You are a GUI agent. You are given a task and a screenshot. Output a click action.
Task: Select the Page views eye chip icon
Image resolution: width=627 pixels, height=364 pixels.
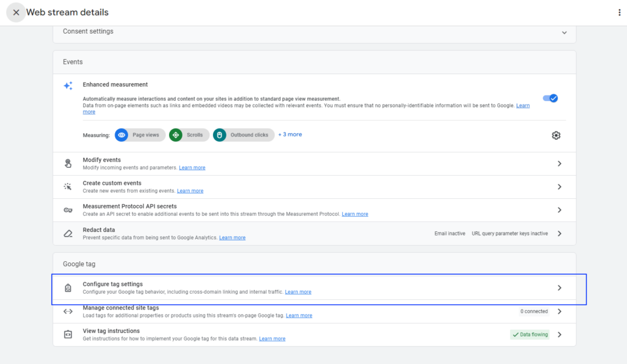(x=122, y=135)
